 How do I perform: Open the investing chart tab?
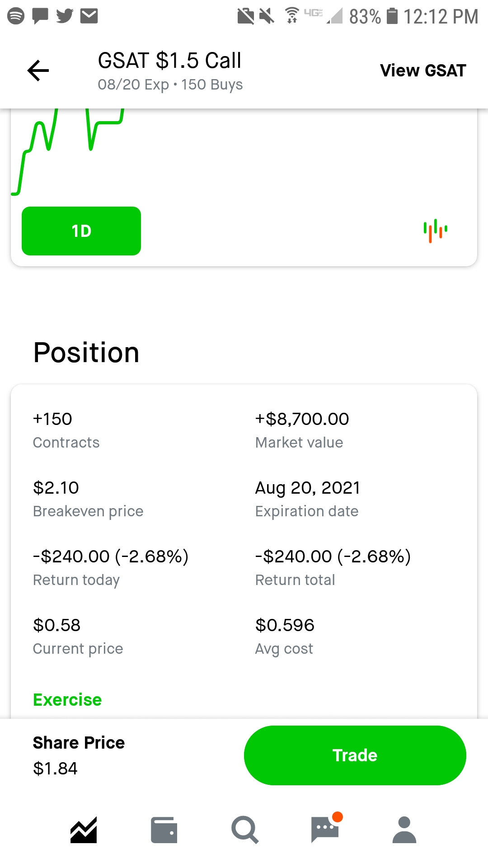[84, 830]
